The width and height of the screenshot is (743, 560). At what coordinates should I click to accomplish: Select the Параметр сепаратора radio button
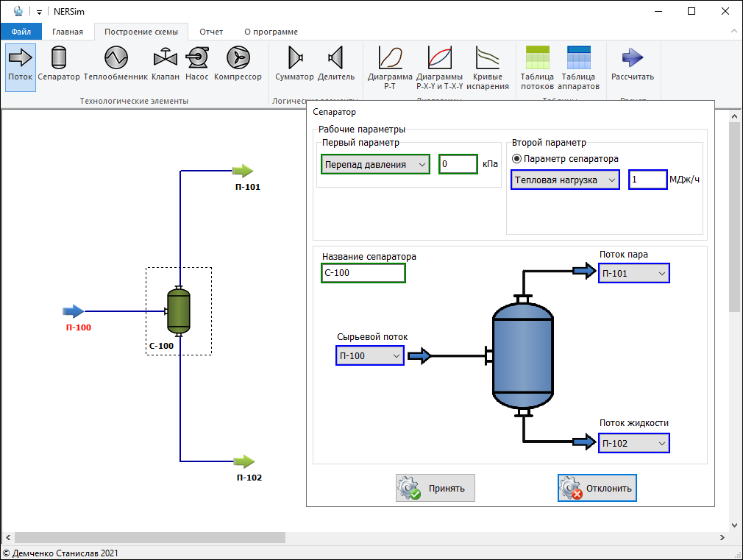[516, 158]
